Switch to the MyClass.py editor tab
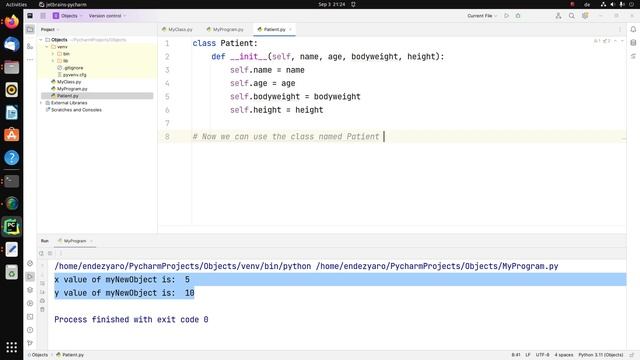640x360 pixels. (177, 29)
